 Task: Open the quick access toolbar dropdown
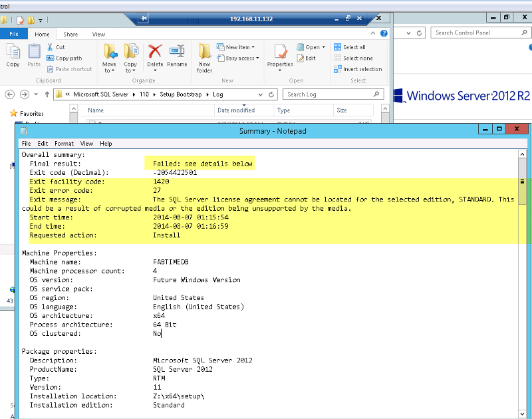point(41,21)
